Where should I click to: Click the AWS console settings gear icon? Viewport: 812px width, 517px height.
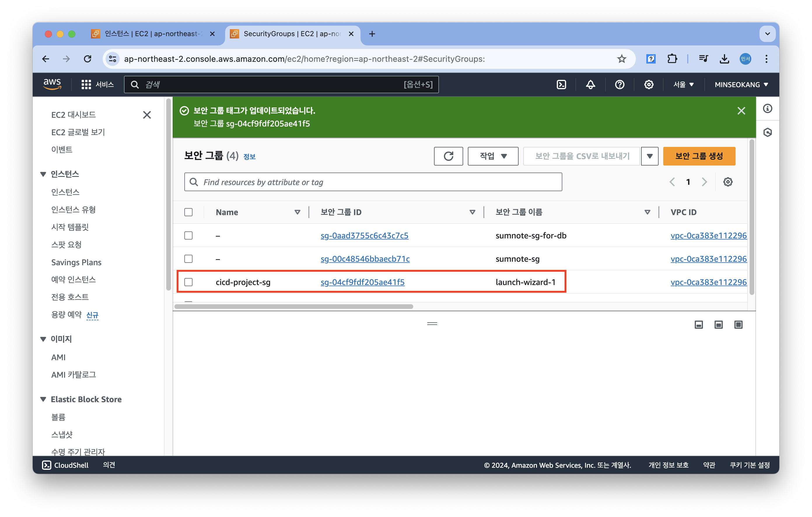648,85
